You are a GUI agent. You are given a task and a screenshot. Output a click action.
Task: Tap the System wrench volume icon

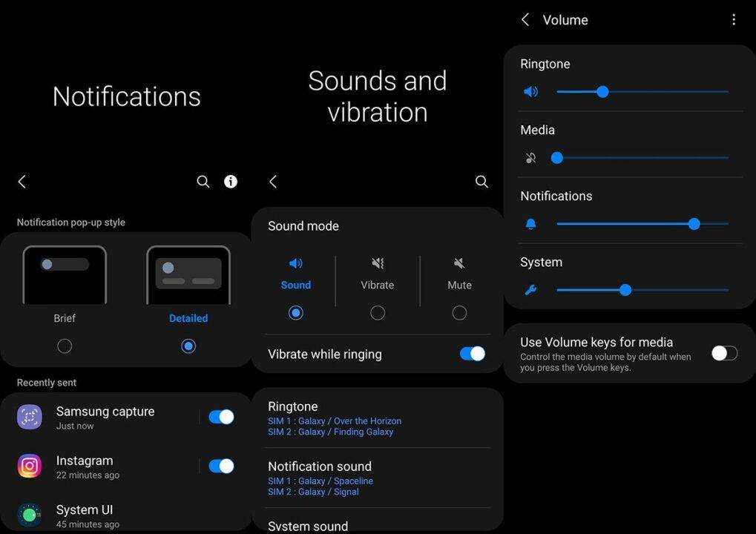[530, 290]
